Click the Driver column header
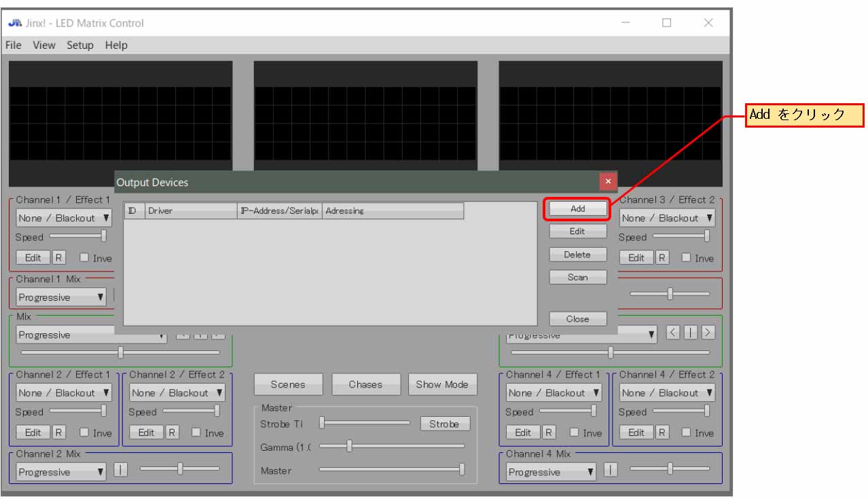Image resolution: width=868 pixels, height=499 pixels. (x=190, y=211)
